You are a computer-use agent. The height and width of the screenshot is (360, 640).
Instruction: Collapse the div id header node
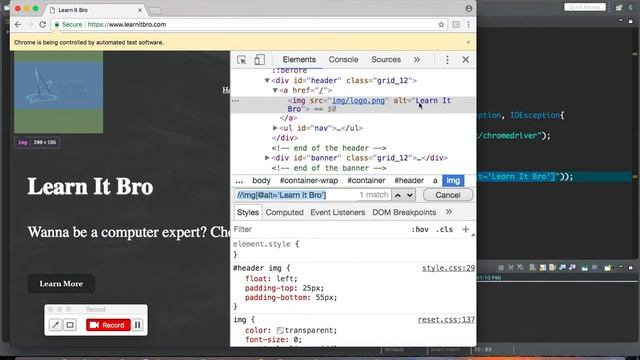(x=267, y=80)
